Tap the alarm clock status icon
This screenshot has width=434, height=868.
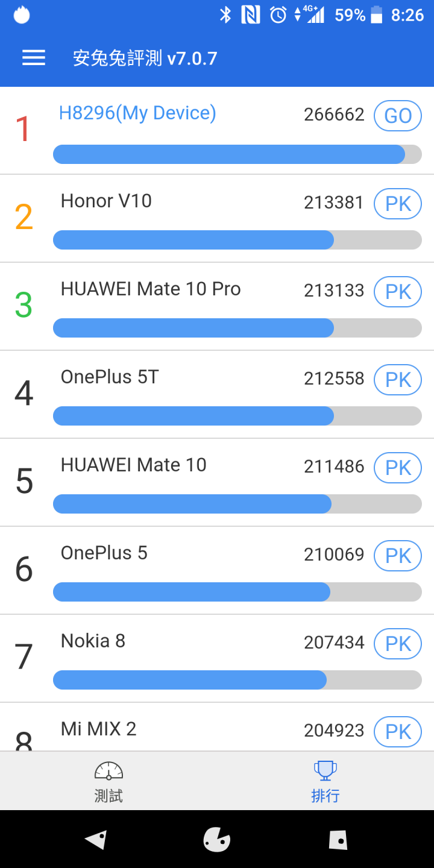click(x=278, y=14)
